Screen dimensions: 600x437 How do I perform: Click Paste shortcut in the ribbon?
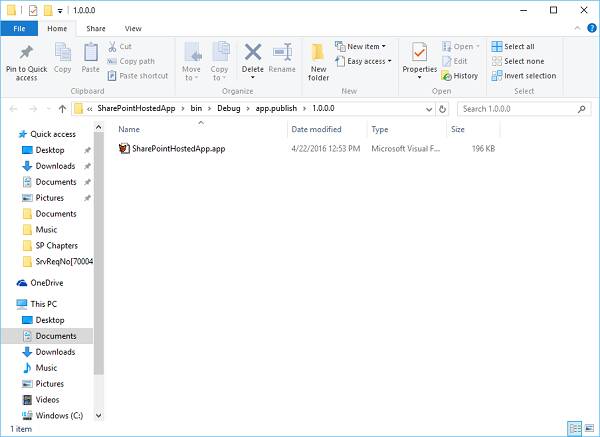click(x=138, y=76)
